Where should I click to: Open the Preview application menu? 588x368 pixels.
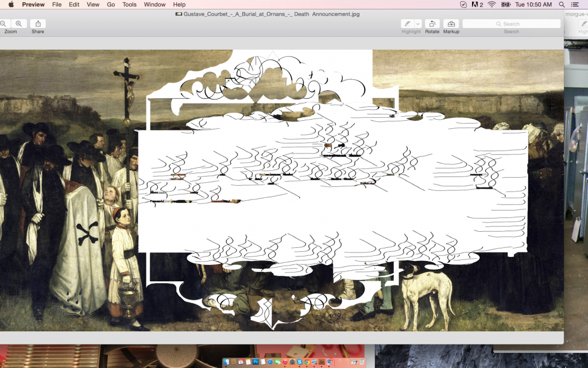click(33, 5)
